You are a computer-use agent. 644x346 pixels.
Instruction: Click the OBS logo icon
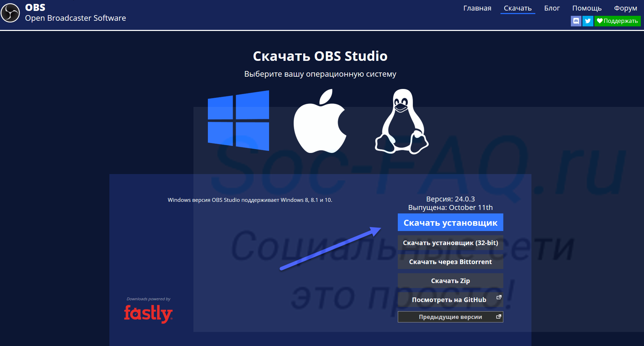[x=10, y=13]
